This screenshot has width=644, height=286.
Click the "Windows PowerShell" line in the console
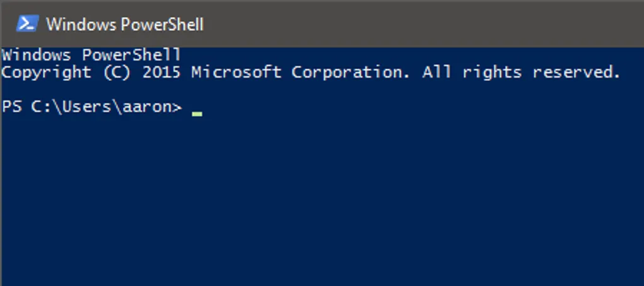click(92, 56)
